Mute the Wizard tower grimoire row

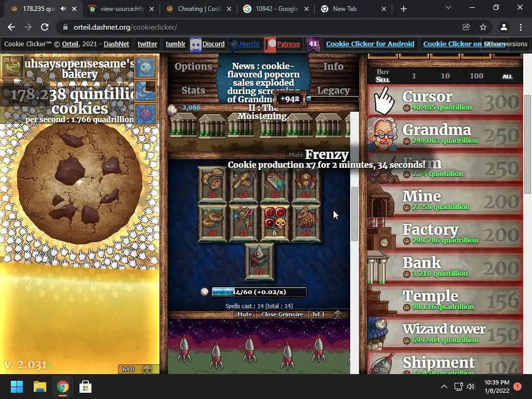[x=245, y=314]
